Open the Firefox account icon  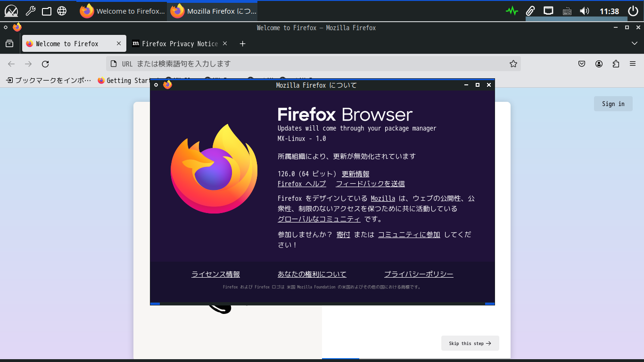point(599,64)
